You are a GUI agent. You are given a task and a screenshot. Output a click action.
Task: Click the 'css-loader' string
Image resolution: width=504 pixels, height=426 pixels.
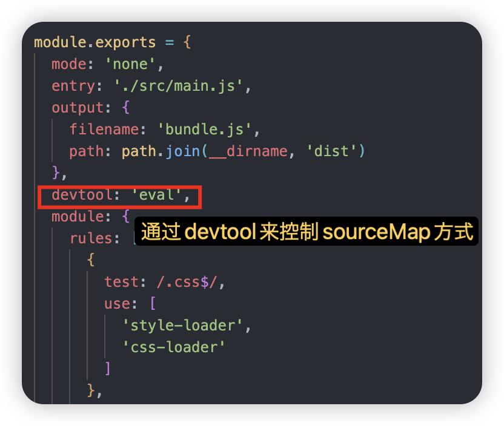pos(173,347)
